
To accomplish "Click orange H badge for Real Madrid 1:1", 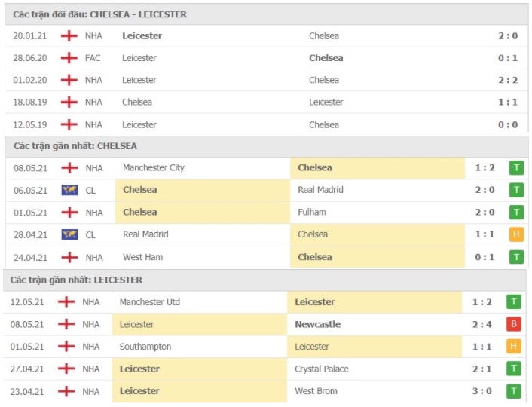I will pos(516,234).
